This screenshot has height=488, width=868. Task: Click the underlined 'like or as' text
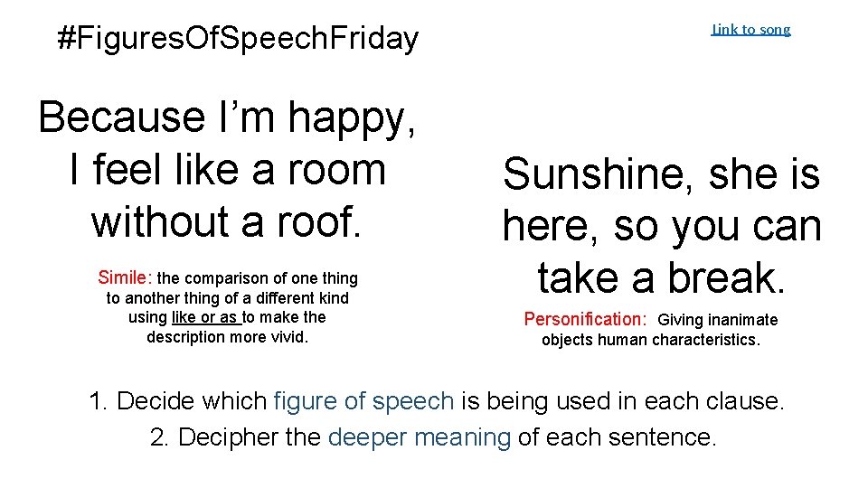point(205,317)
